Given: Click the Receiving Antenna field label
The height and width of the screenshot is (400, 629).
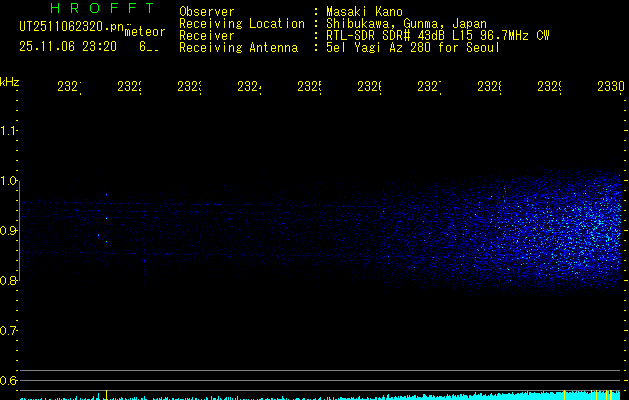Looking at the screenshot, I should [x=239, y=48].
